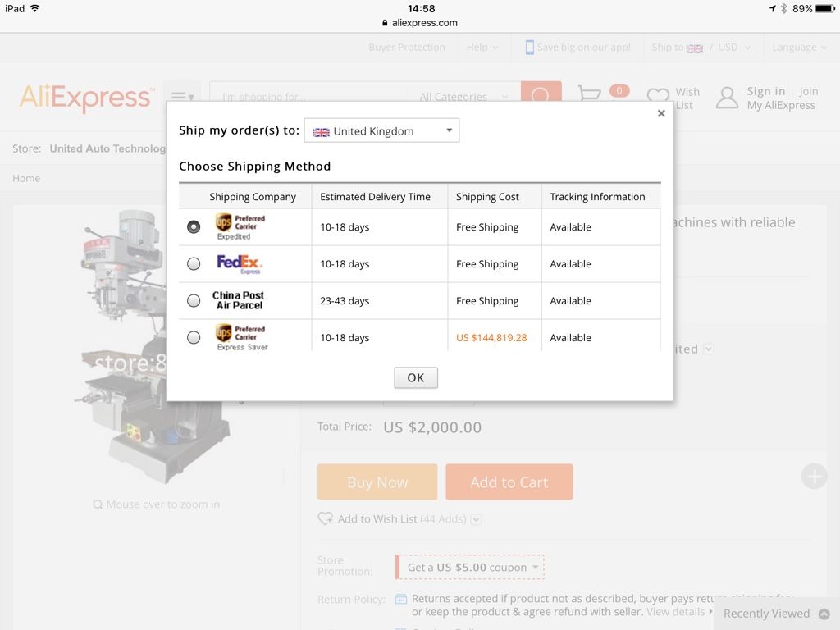Tap the battery indicator icon
This screenshot has height=630, width=840.
pos(825,8)
